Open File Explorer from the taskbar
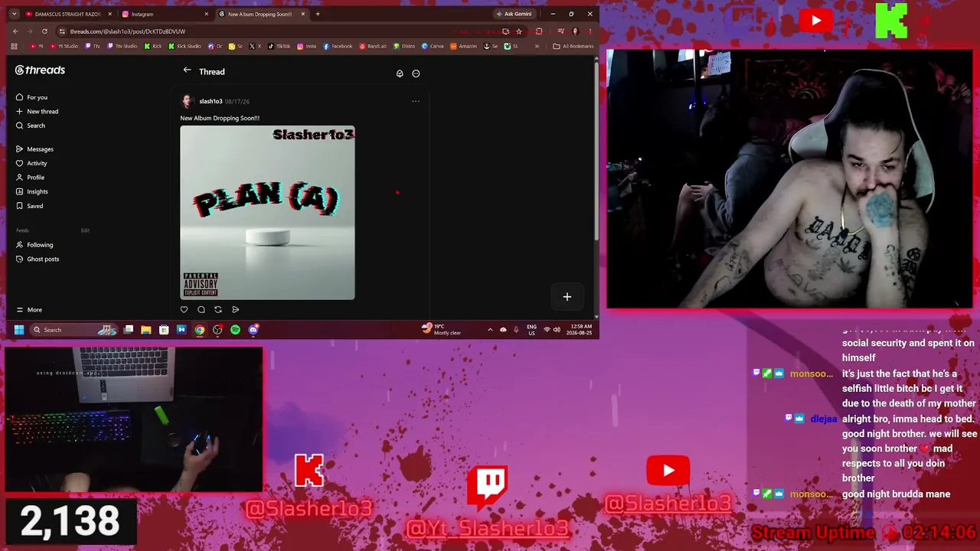Viewport: 980px width, 551px height. tap(145, 330)
